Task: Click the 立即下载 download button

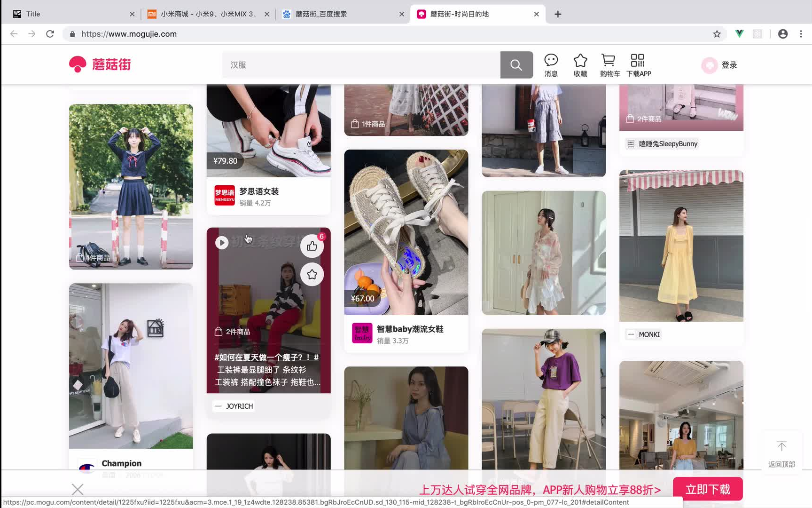Action: point(708,489)
